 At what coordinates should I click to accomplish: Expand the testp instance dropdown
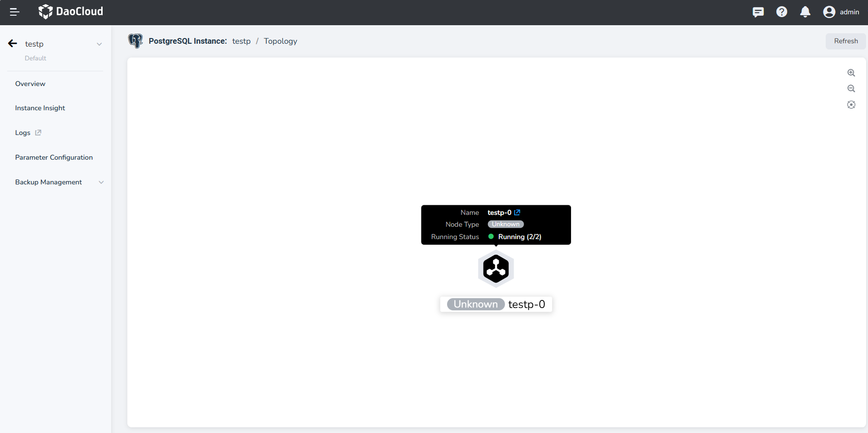coord(99,44)
